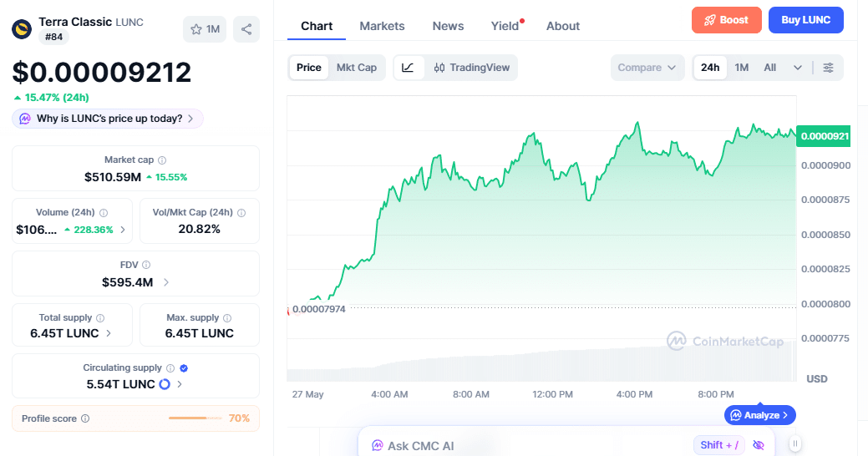The image size is (868, 456).
Task: Click the green current price label 0.0000921
Action: [823, 136]
